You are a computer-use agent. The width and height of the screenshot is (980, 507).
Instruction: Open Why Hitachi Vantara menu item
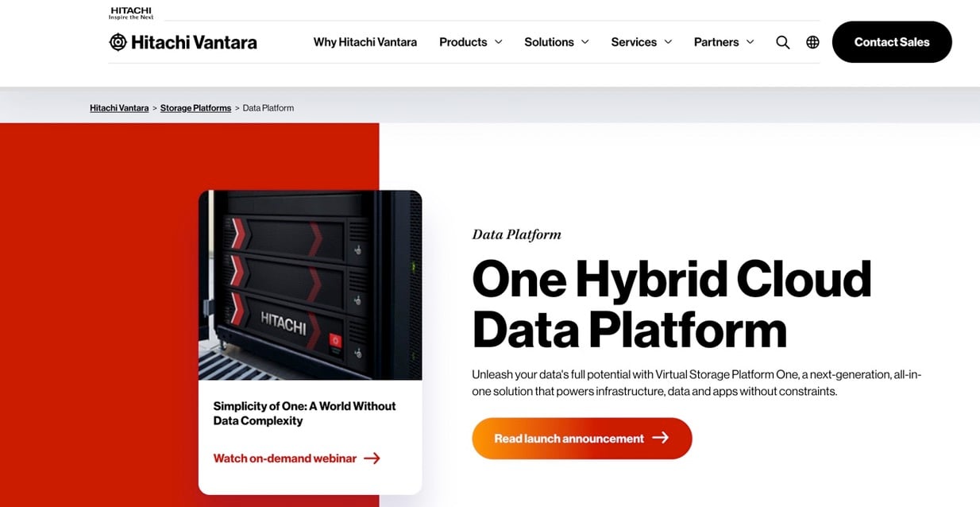(365, 42)
